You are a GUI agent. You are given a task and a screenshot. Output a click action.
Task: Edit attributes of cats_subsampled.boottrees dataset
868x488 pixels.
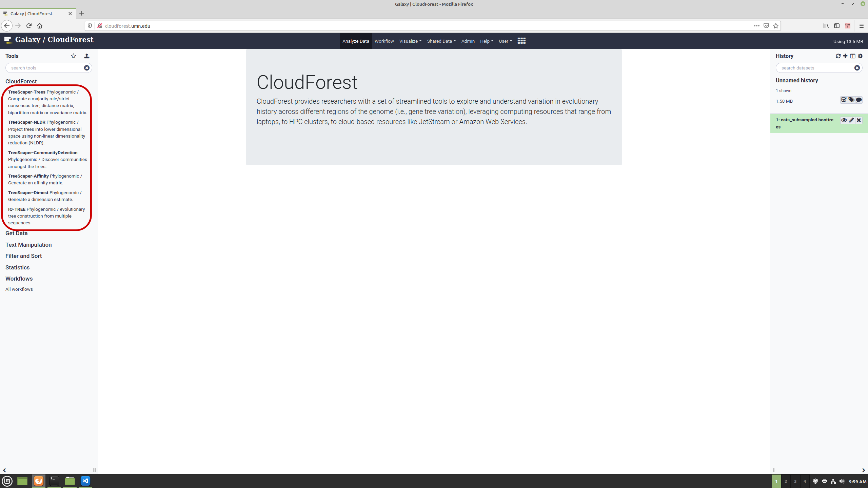tap(851, 120)
